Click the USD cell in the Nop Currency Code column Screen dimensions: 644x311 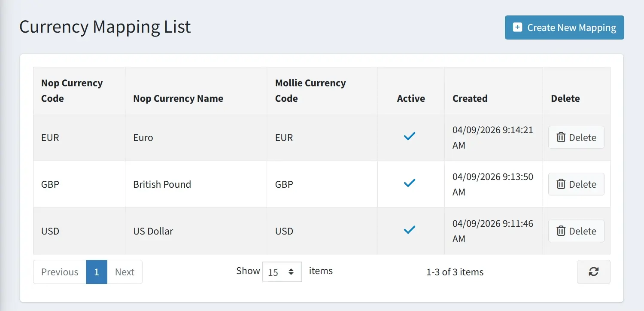tap(79, 231)
